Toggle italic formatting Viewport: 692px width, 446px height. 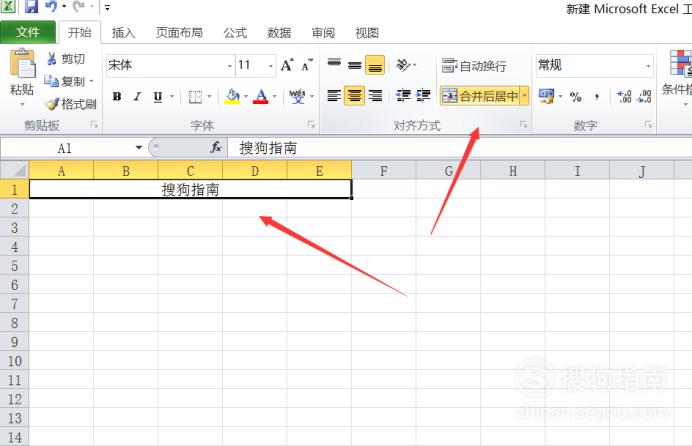pos(138,96)
